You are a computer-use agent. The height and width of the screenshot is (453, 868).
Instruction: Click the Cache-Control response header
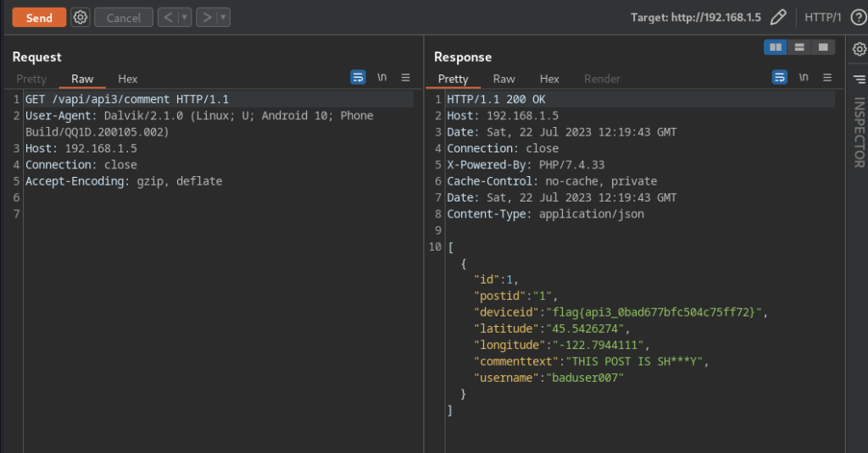pos(552,181)
